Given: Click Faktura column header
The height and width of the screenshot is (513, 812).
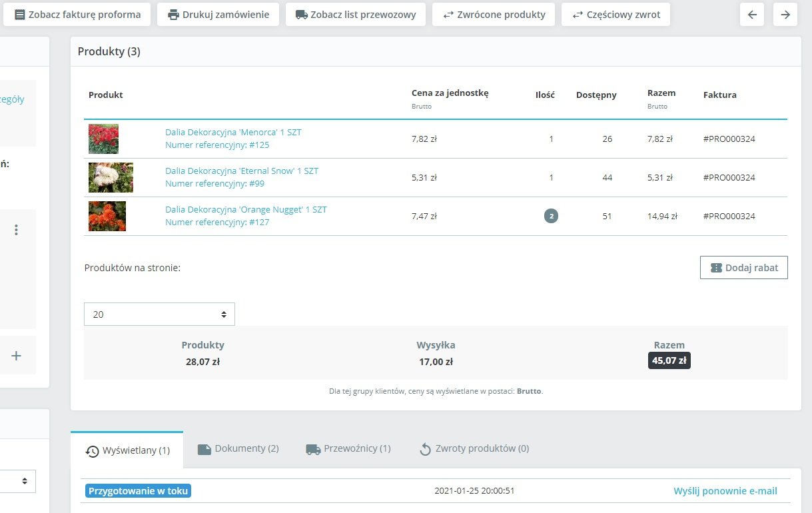Looking at the screenshot, I should [720, 95].
